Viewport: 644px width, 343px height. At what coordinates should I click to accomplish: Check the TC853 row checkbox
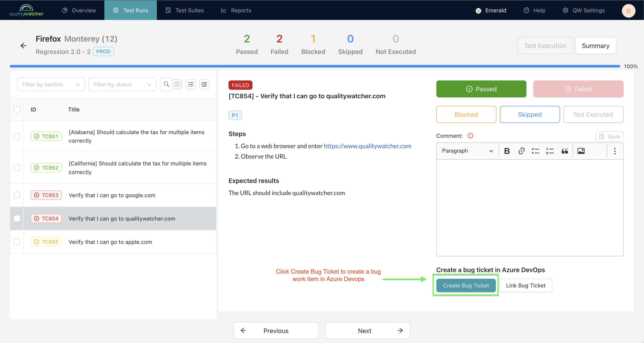tap(17, 195)
